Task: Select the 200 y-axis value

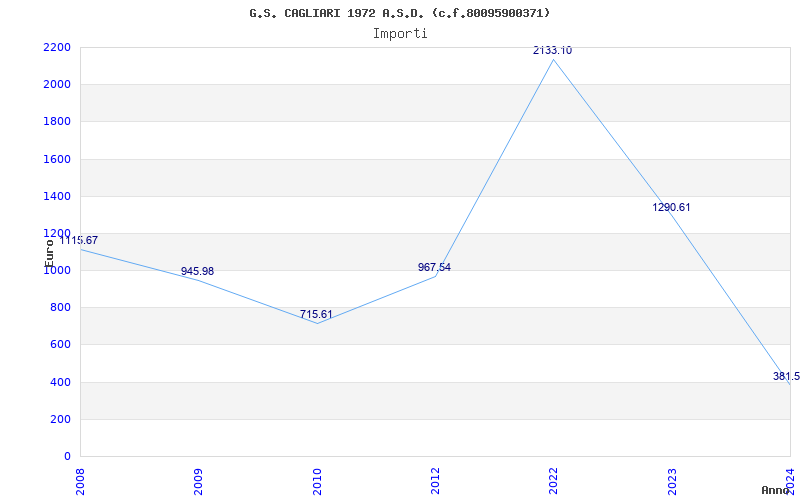Action: point(61,419)
